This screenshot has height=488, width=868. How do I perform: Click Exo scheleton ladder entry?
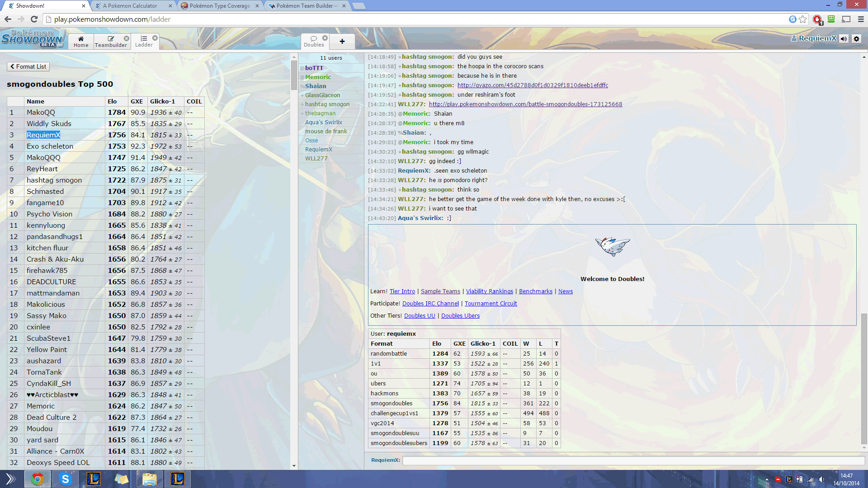click(x=50, y=146)
